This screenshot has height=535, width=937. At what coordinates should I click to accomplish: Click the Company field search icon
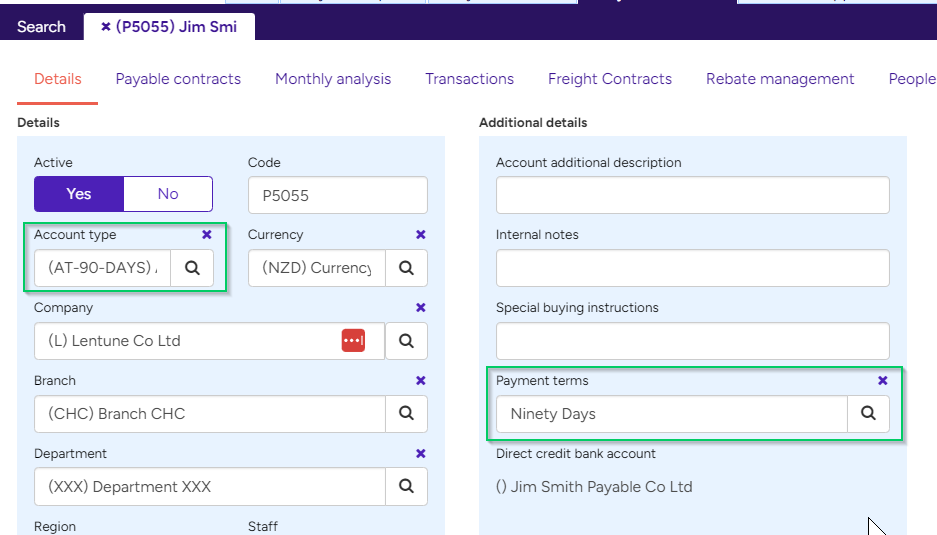click(x=406, y=341)
